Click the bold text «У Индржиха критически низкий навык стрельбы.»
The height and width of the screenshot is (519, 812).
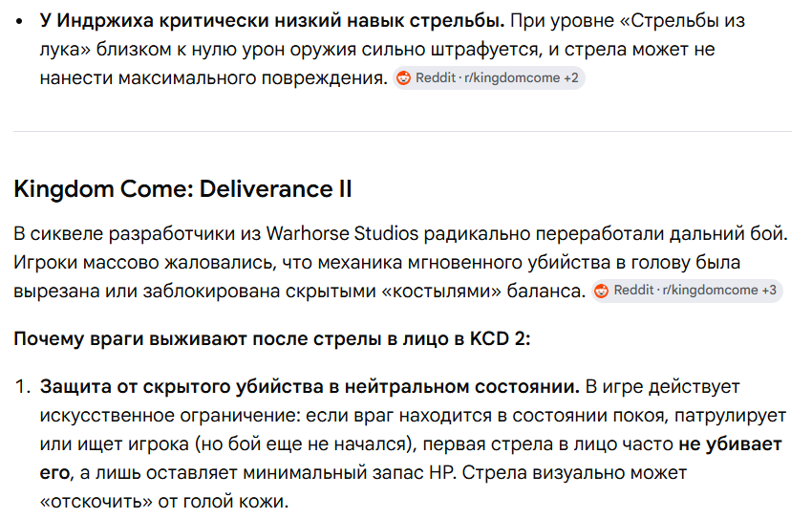[272, 21]
